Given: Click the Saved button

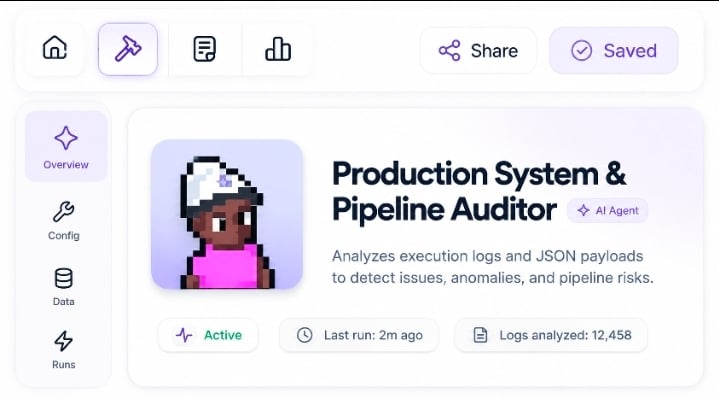Looking at the screenshot, I should click(614, 50).
